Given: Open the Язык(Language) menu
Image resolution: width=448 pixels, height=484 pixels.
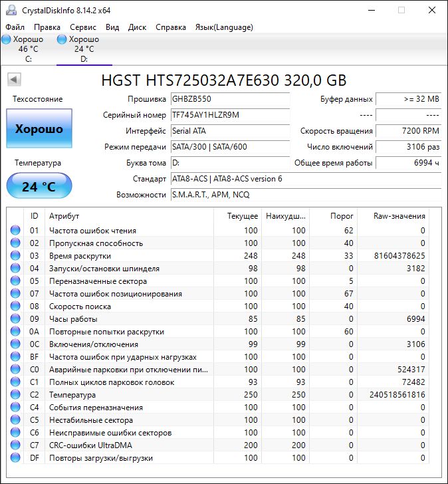Looking at the screenshot, I should coord(224,27).
